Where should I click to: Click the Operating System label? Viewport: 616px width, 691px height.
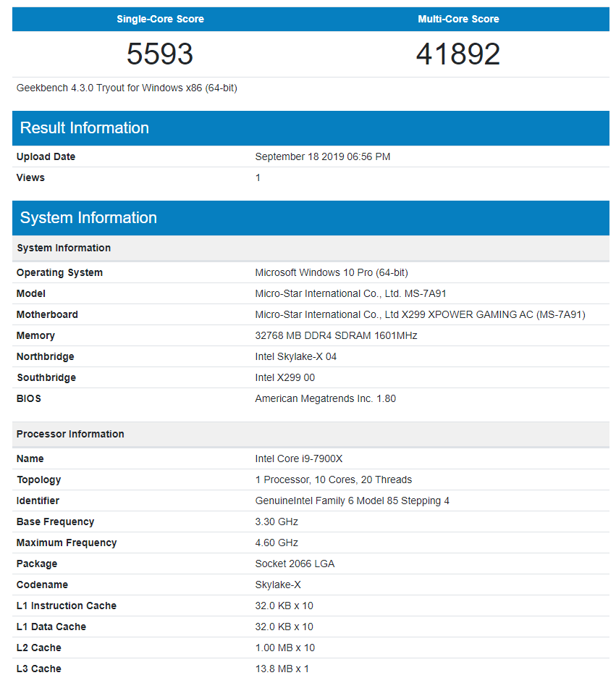[59, 273]
